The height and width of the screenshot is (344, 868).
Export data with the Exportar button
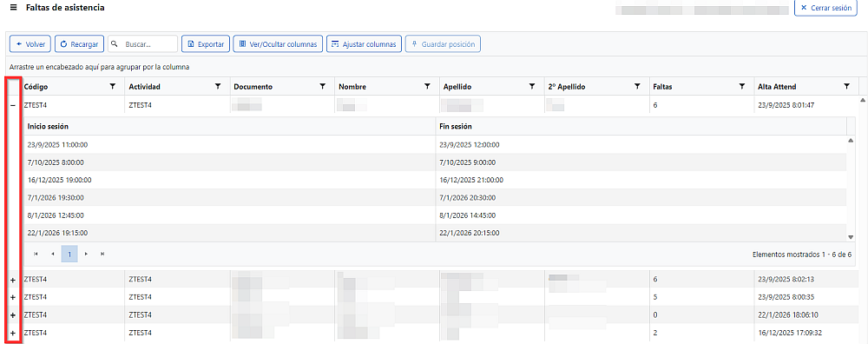coord(206,44)
